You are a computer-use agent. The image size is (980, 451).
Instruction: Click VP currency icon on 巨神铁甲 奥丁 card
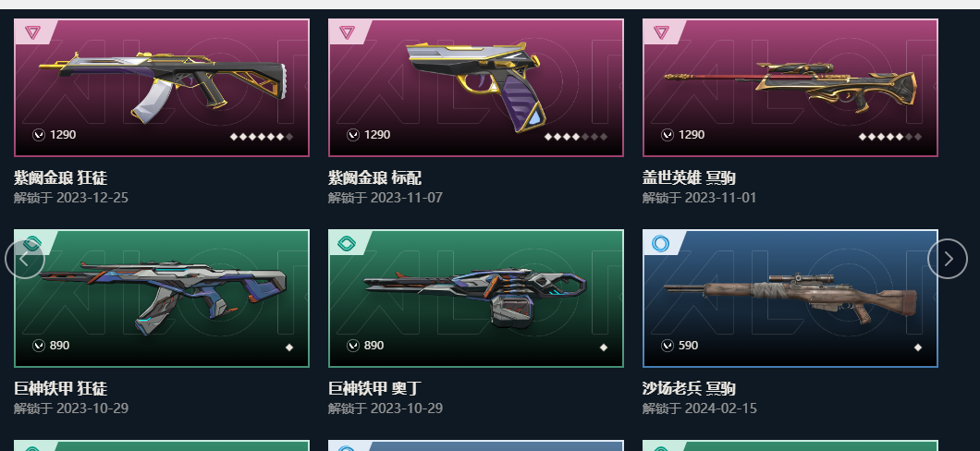tap(353, 346)
